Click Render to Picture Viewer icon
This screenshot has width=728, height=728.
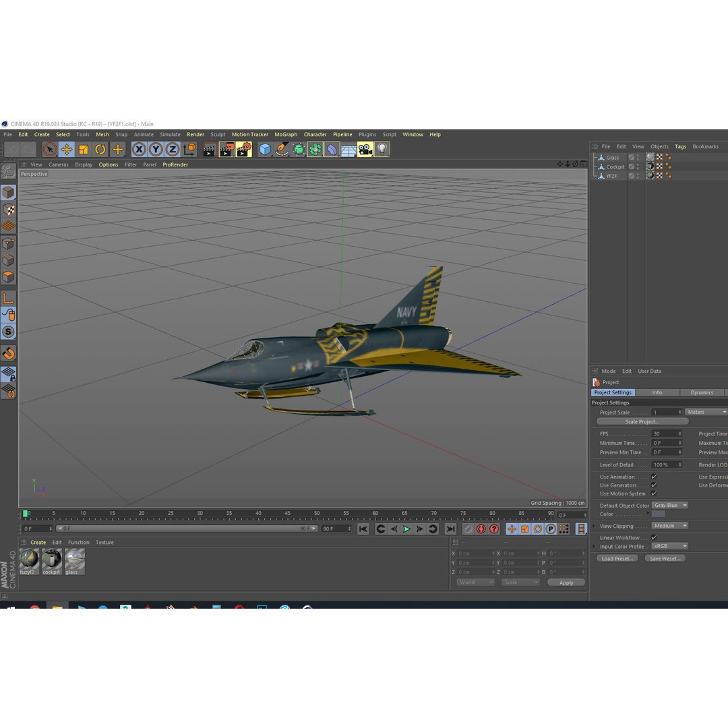click(x=226, y=150)
